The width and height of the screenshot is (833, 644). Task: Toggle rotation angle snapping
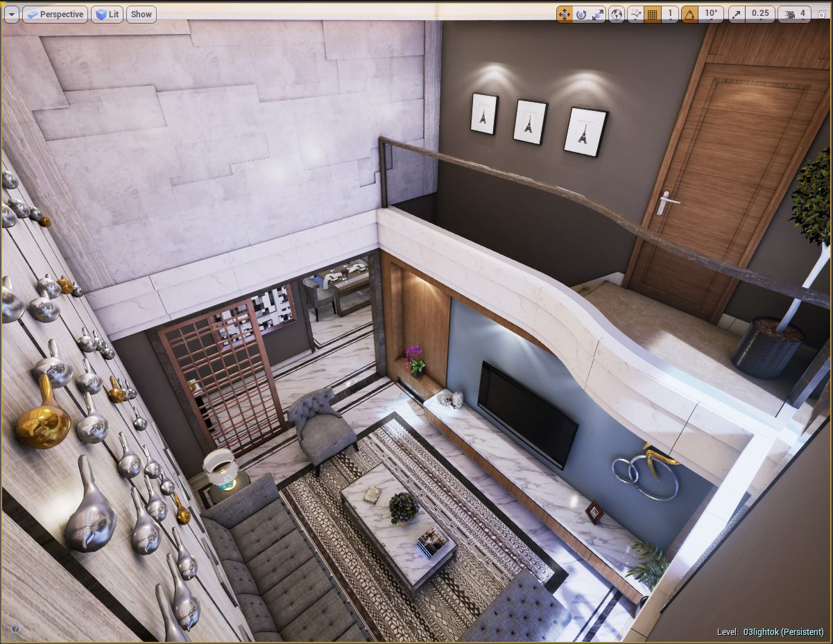(690, 14)
